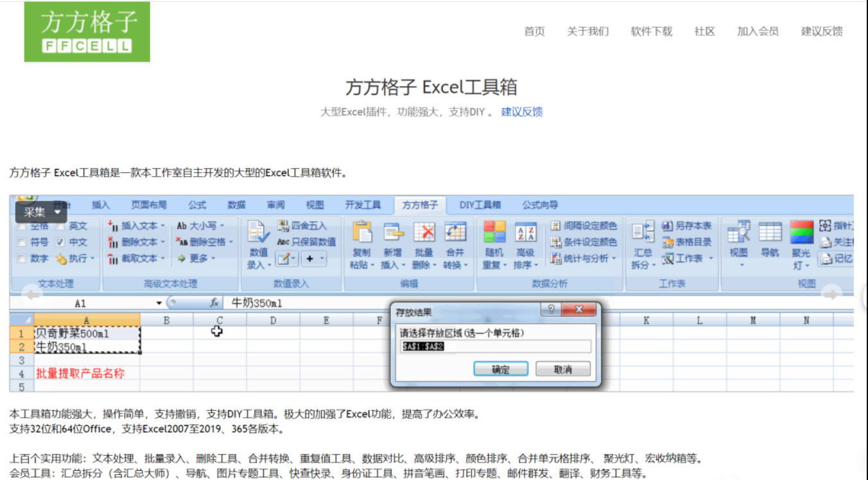Click the 复制粘贴 clipboard icon
Image resolution: width=868 pixels, height=480 pixels.
click(361, 233)
